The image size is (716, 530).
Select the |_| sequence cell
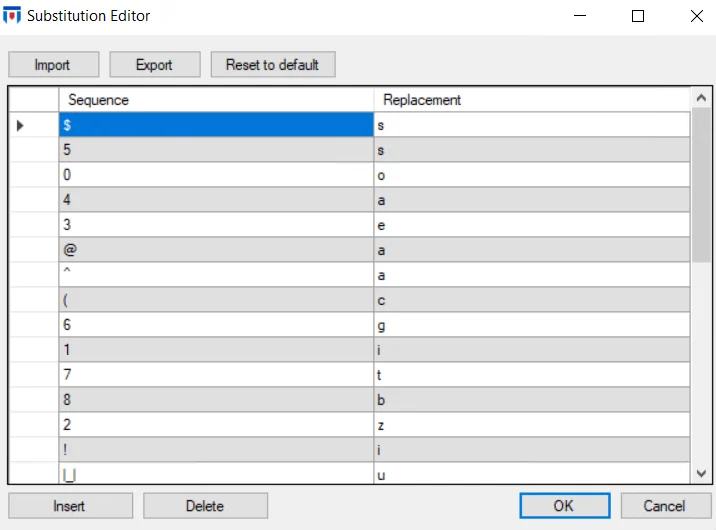coord(216,474)
